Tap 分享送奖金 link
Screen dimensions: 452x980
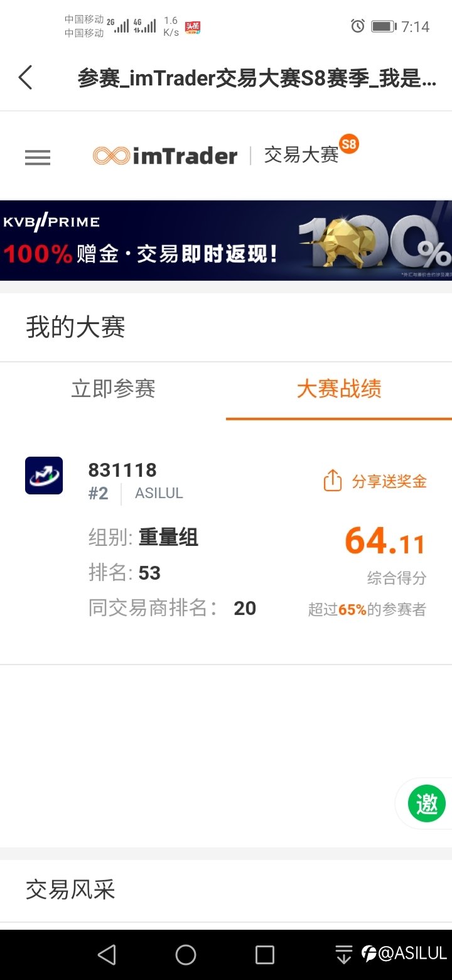click(x=389, y=481)
